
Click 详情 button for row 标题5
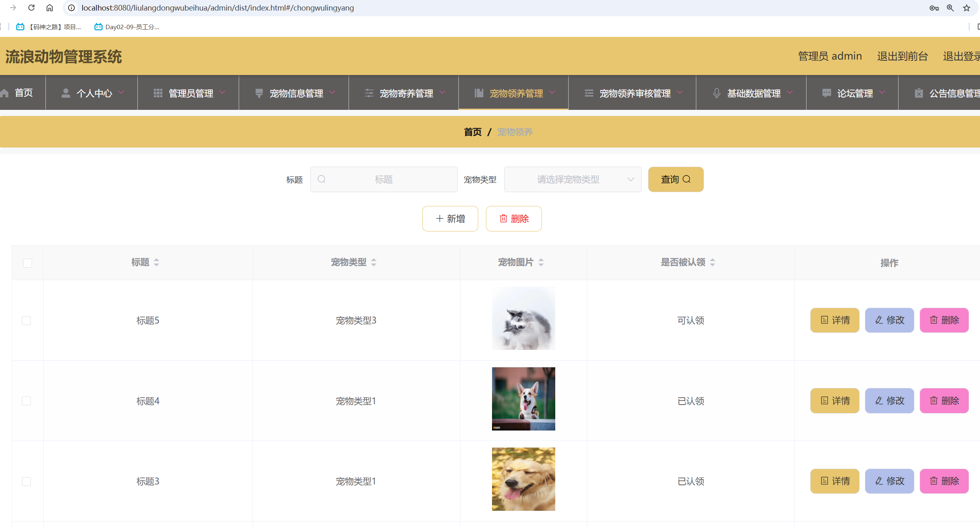click(834, 320)
